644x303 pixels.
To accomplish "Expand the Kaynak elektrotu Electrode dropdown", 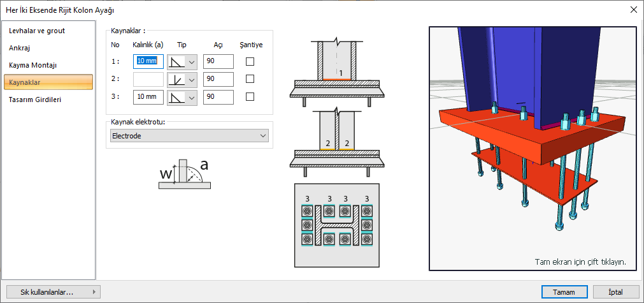I will coord(189,136).
